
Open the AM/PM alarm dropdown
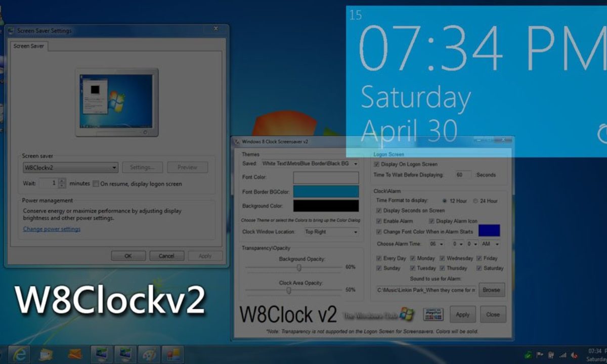(490, 244)
